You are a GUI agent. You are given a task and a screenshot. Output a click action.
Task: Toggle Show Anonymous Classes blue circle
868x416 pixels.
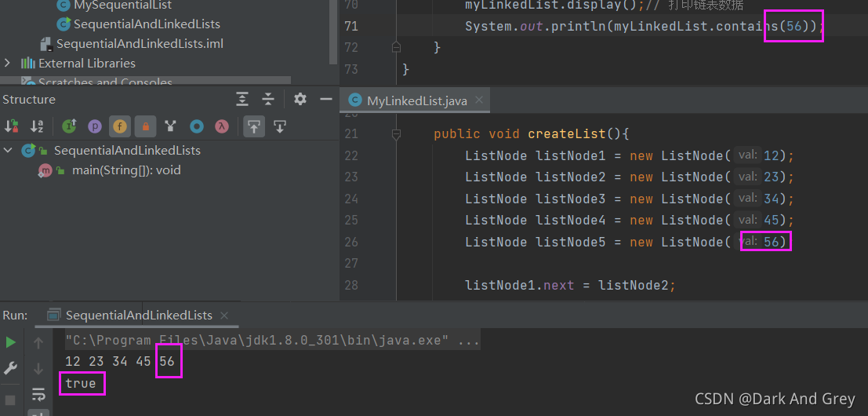[197, 126]
